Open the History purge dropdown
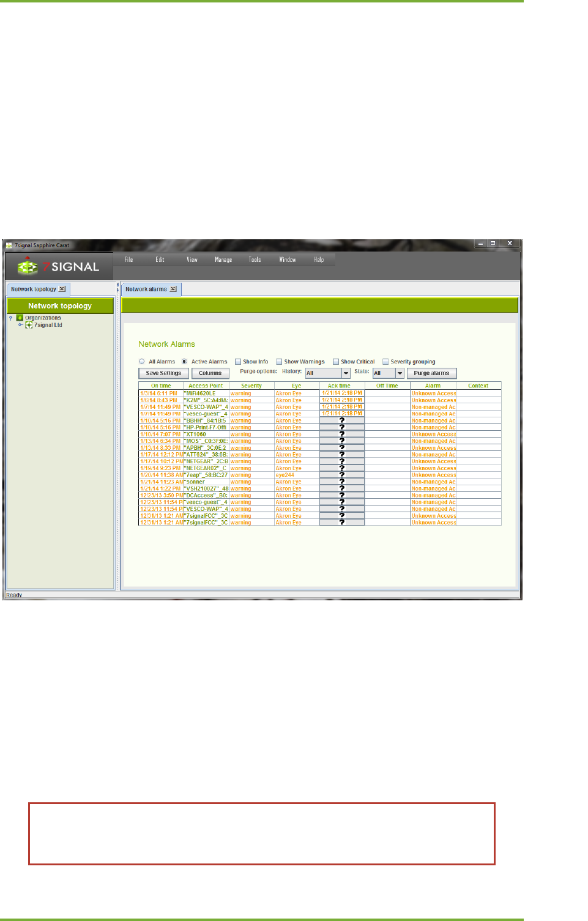 (x=346, y=373)
